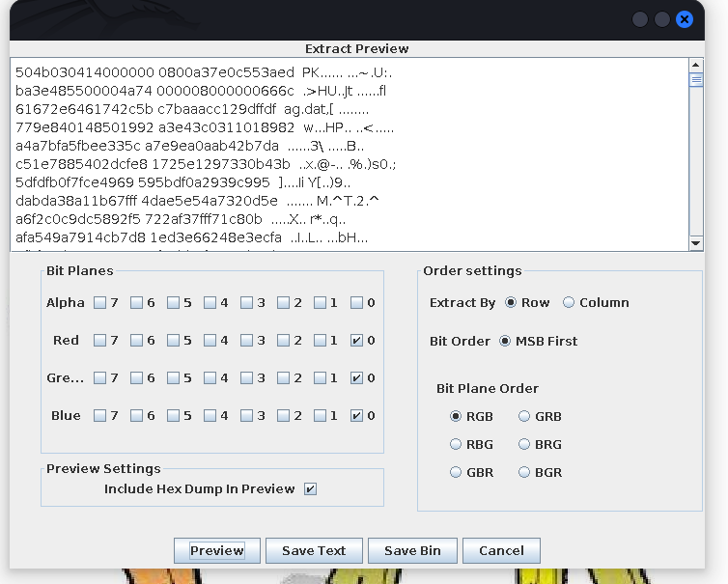Uncheck the Blue bit 0 checkbox

[356, 415]
